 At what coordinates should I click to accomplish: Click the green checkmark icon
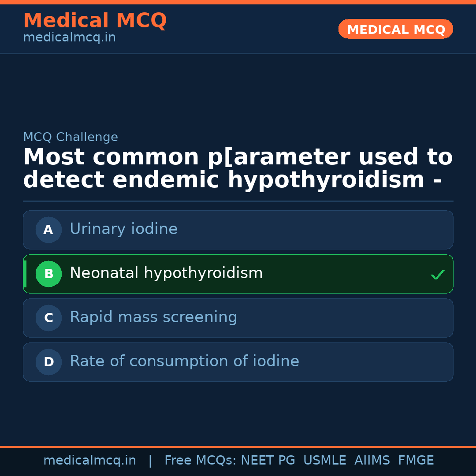(x=437, y=275)
